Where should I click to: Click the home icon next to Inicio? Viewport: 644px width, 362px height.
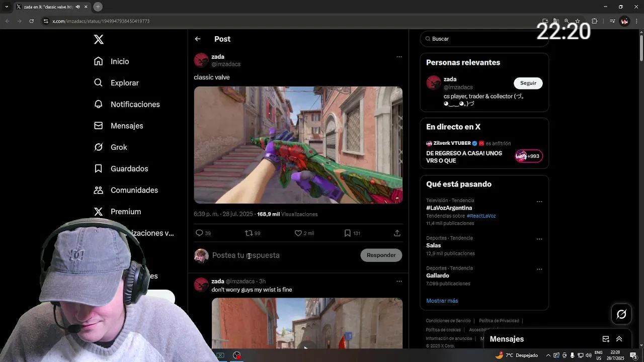click(99, 61)
